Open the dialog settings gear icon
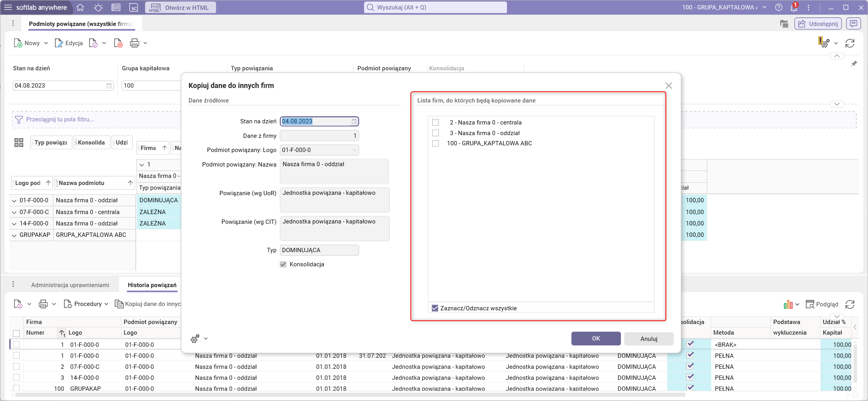Image resolution: width=868 pixels, height=401 pixels. (x=195, y=339)
